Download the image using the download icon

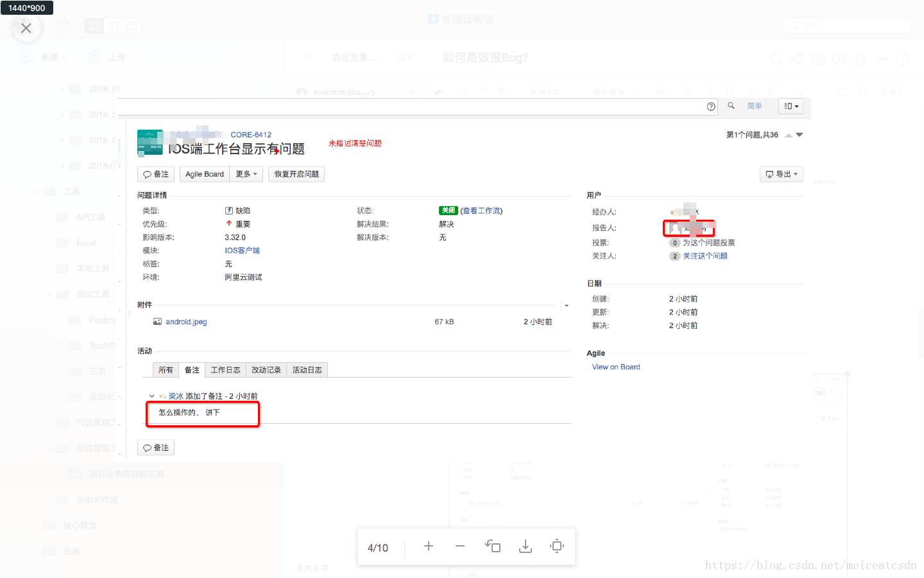pyautogui.click(x=526, y=547)
